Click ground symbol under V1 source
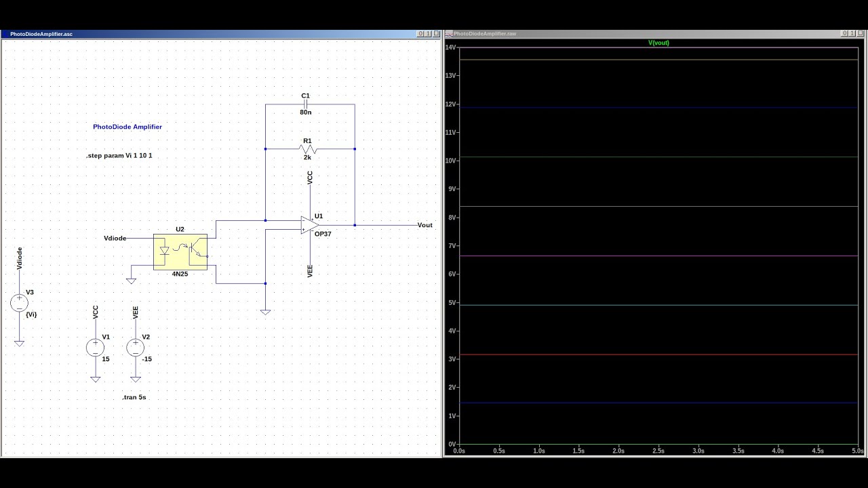Viewport: 868px width, 488px height. coord(95,380)
